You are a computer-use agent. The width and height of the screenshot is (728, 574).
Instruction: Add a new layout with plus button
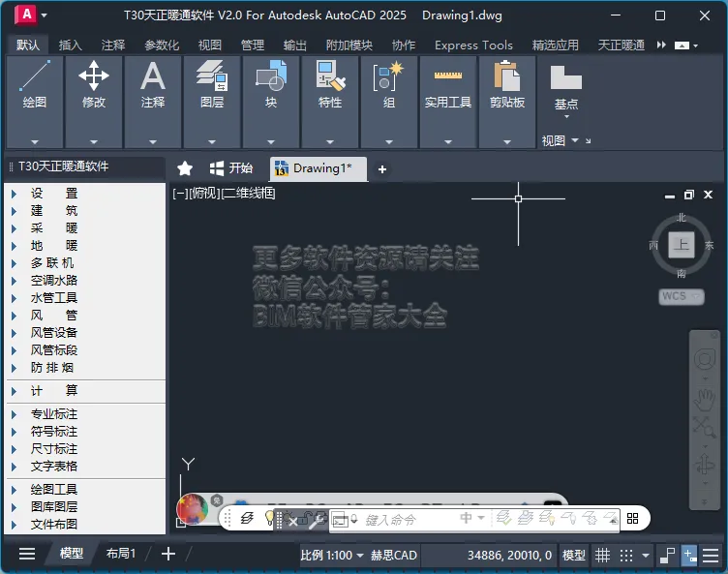point(168,554)
